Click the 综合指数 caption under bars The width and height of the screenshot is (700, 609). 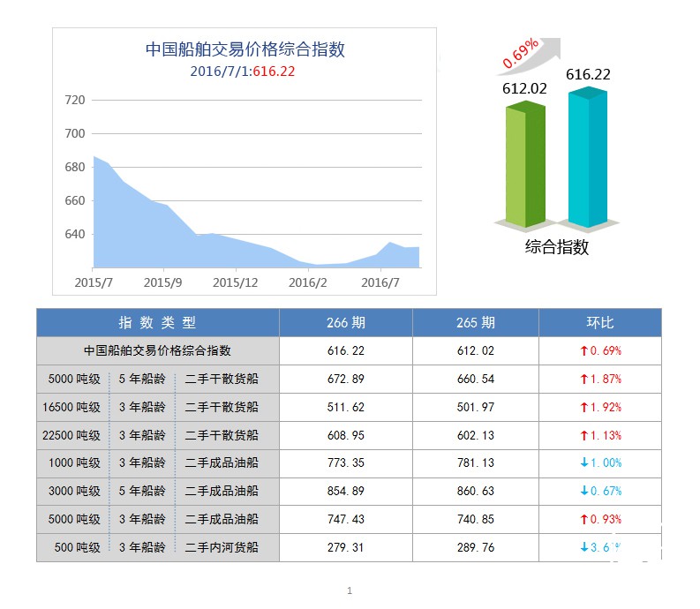click(557, 247)
